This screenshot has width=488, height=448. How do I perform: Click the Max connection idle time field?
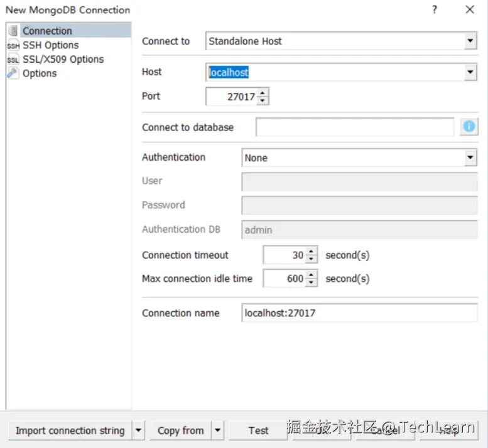[x=285, y=278]
